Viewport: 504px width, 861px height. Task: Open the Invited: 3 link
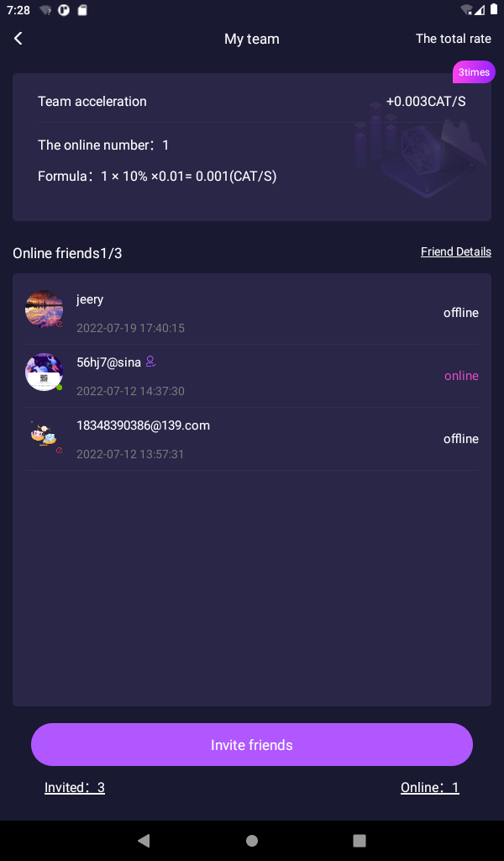tap(75, 787)
